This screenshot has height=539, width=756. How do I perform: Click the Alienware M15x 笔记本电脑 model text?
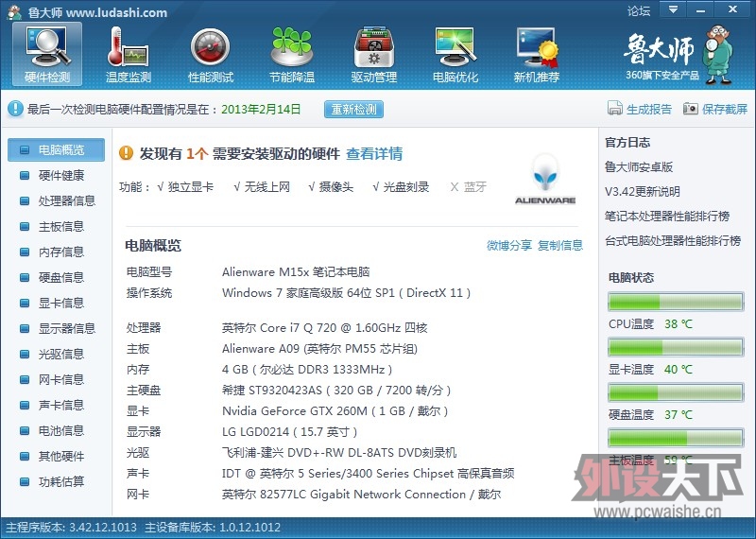pyautogui.click(x=296, y=272)
